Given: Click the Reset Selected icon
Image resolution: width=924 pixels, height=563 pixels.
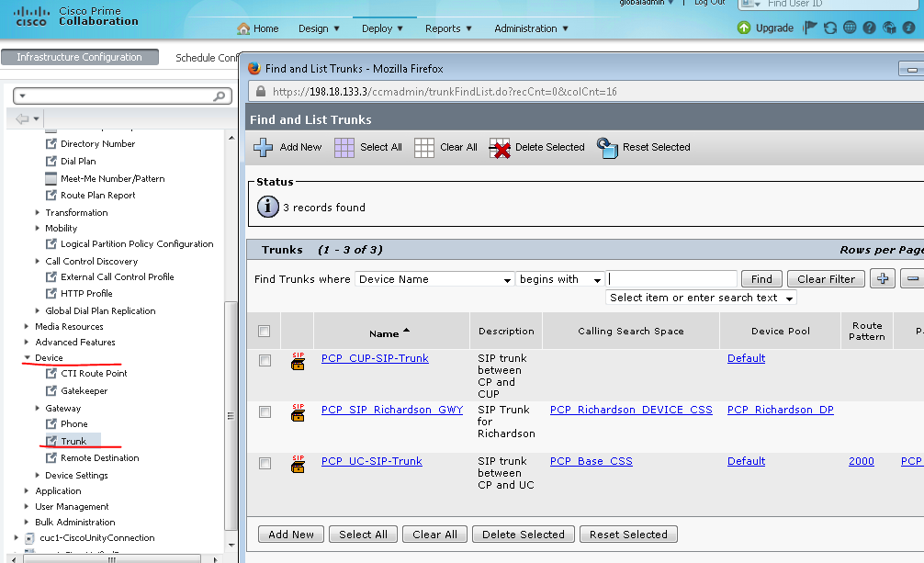Looking at the screenshot, I should (x=607, y=147).
